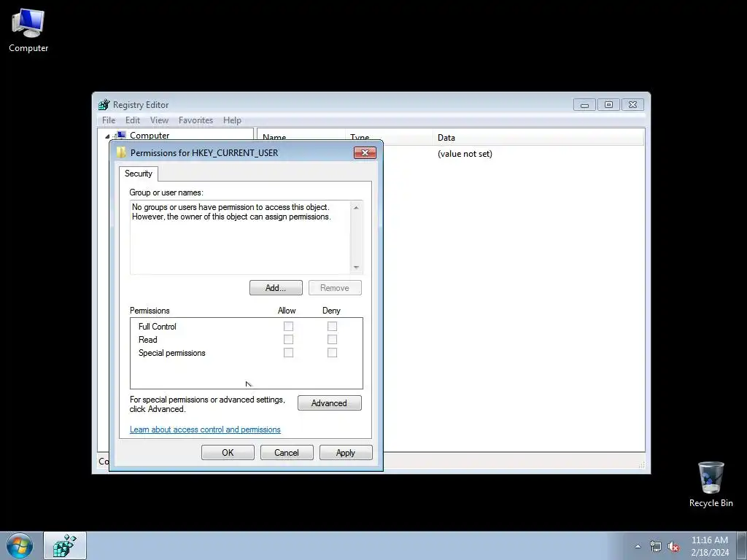Select the Security tab

138,174
